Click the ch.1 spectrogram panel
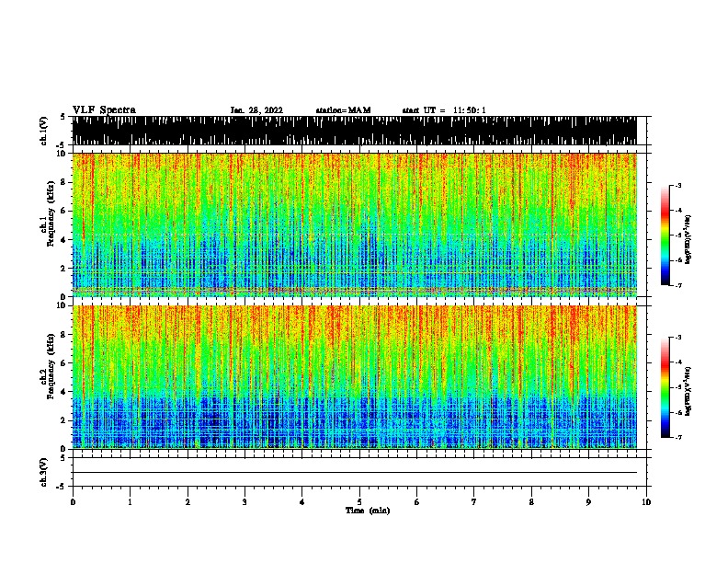The height and width of the screenshot is (563, 728). point(354,224)
